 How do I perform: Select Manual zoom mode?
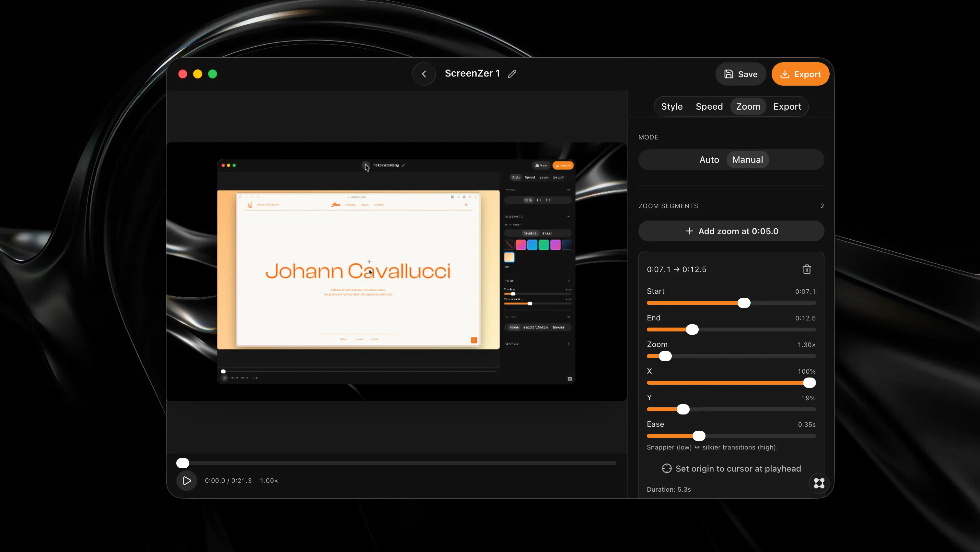click(748, 160)
